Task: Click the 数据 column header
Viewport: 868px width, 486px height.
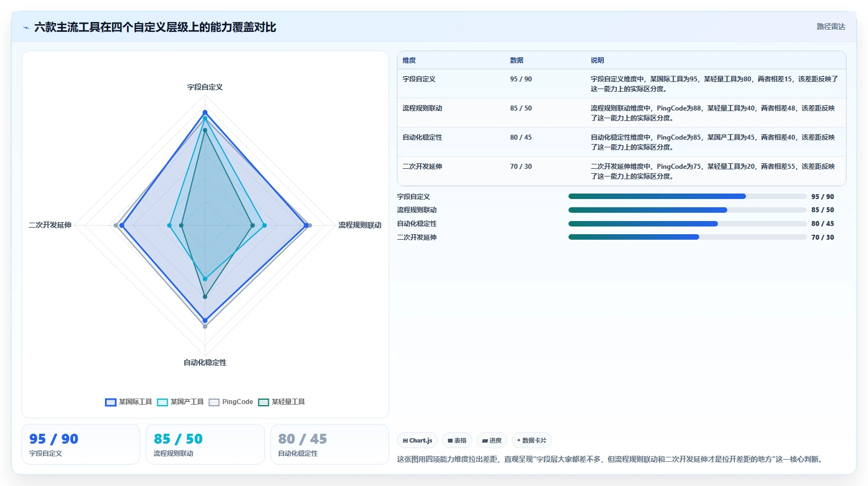Action: pos(517,60)
